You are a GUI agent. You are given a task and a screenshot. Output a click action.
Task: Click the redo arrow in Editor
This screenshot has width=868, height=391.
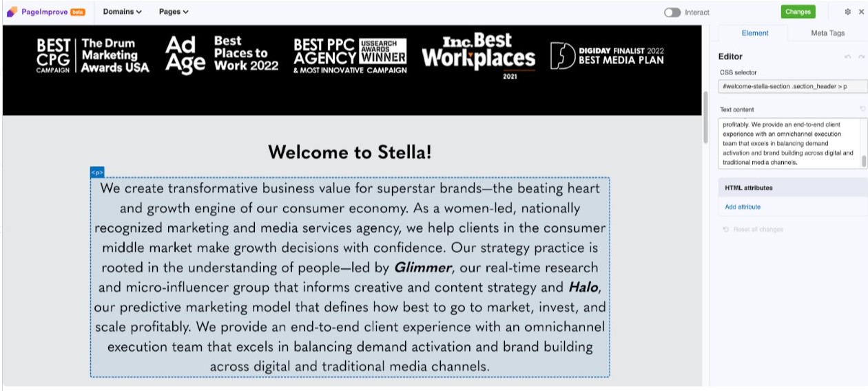coord(860,57)
